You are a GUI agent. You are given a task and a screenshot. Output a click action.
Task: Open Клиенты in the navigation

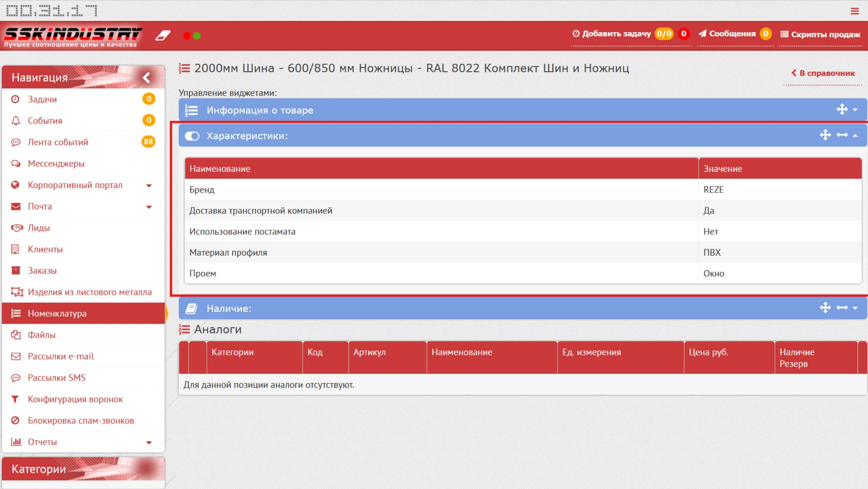(x=45, y=249)
